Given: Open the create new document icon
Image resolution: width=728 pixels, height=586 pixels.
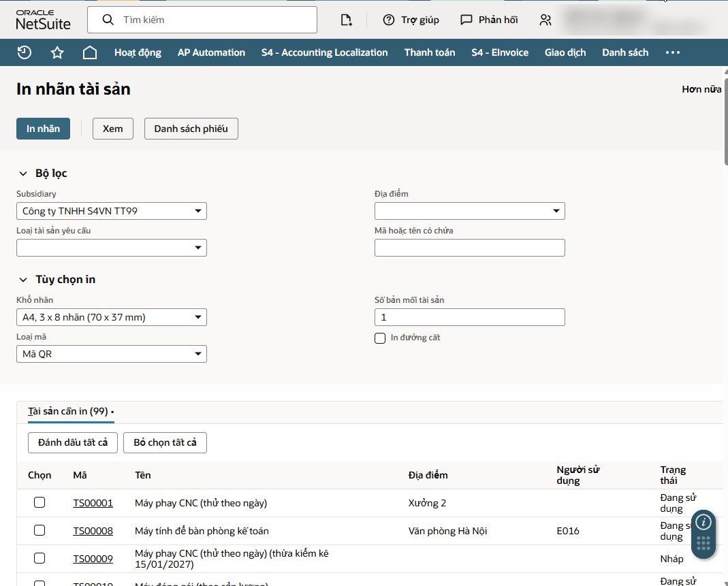Looking at the screenshot, I should click(347, 20).
